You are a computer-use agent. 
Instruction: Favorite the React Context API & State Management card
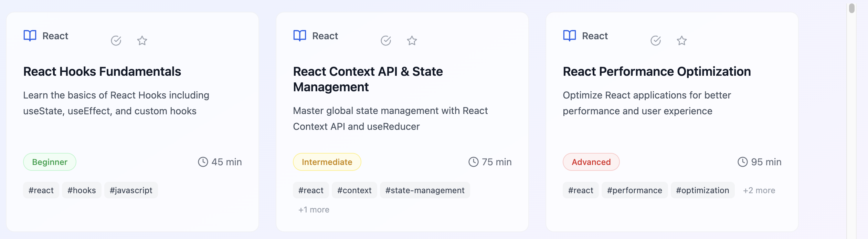click(x=412, y=41)
